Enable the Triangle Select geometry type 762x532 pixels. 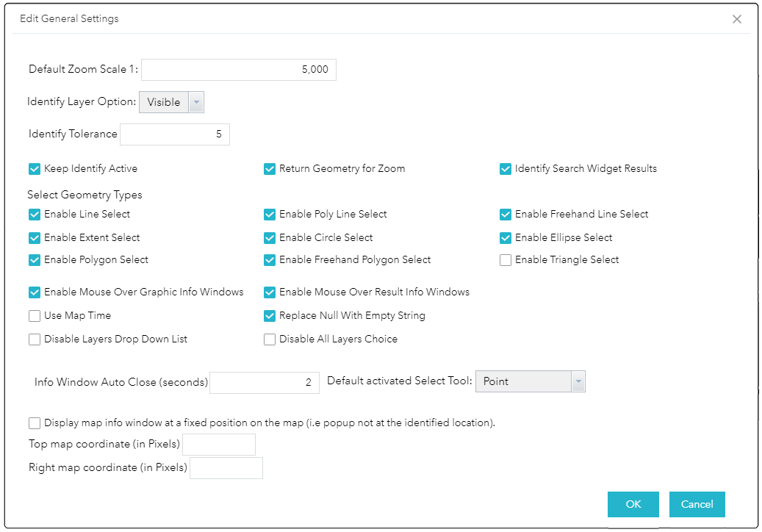(x=505, y=259)
